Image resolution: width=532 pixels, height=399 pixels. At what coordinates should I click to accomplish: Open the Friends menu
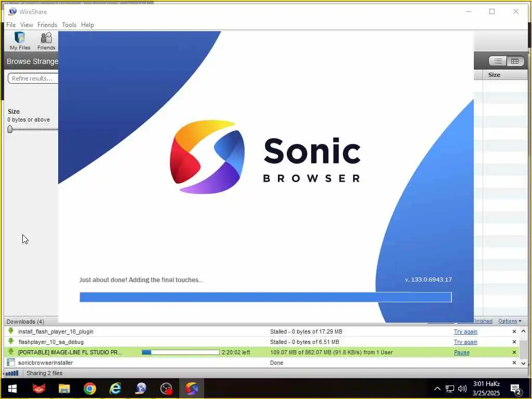[x=47, y=25]
